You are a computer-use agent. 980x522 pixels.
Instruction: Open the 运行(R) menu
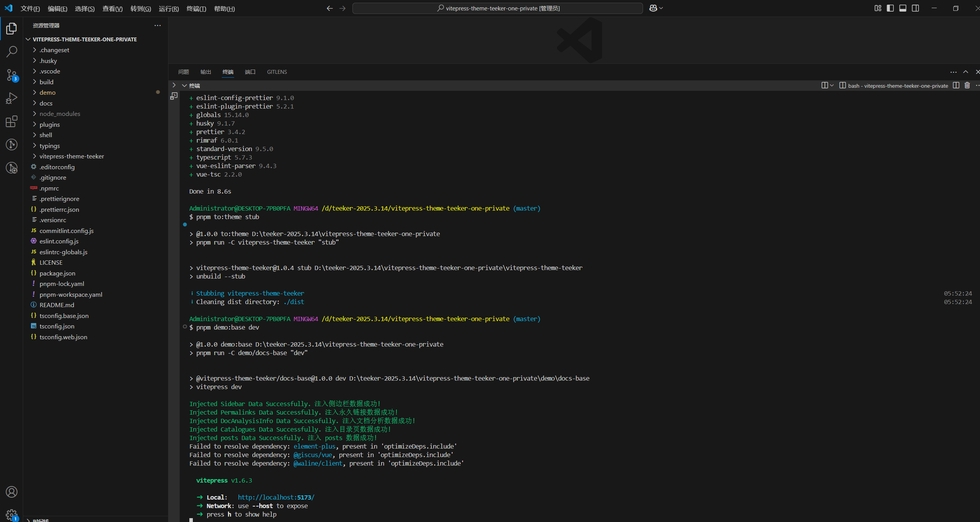(169, 9)
